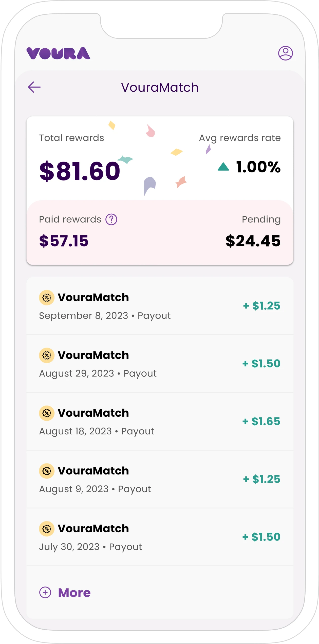Click the teal rate increase triangle indicator
Viewport: 319px width, 644px height.
point(223,167)
